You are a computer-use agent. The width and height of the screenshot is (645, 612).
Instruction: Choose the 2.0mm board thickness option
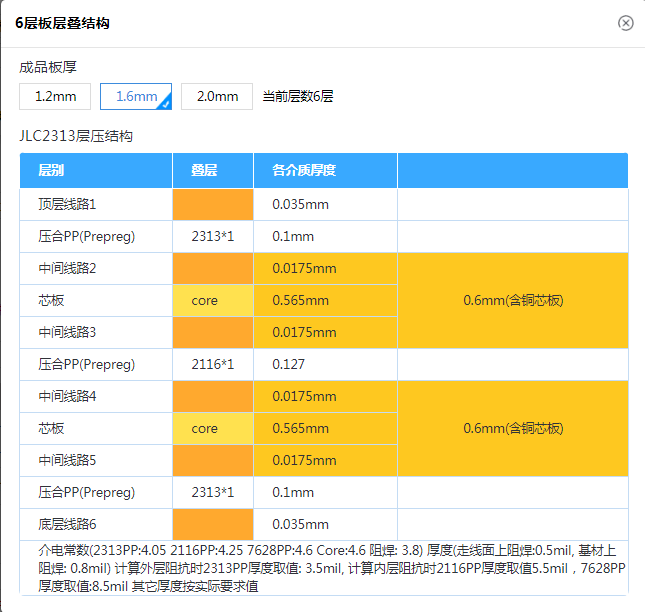coord(217,97)
